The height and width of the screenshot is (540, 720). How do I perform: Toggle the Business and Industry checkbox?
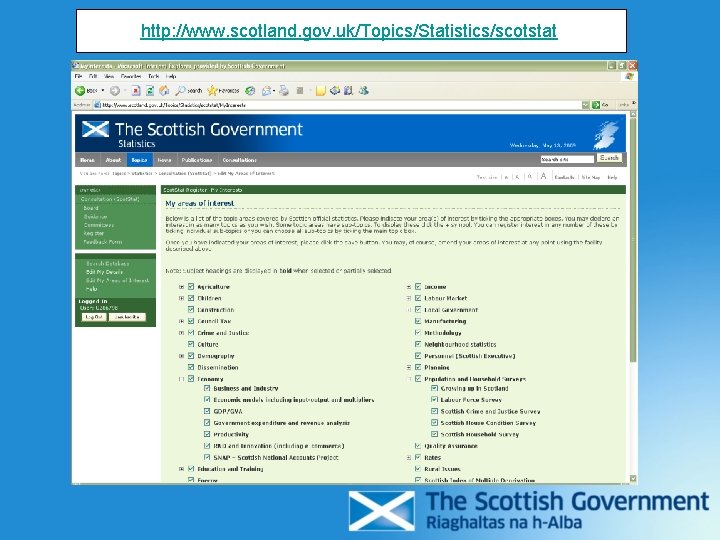click(207, 388)
